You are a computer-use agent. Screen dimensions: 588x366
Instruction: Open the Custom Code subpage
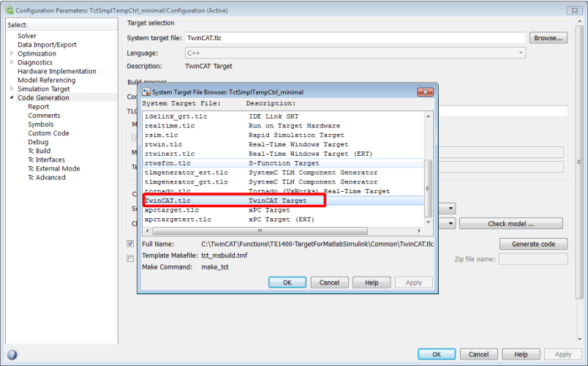48,133
